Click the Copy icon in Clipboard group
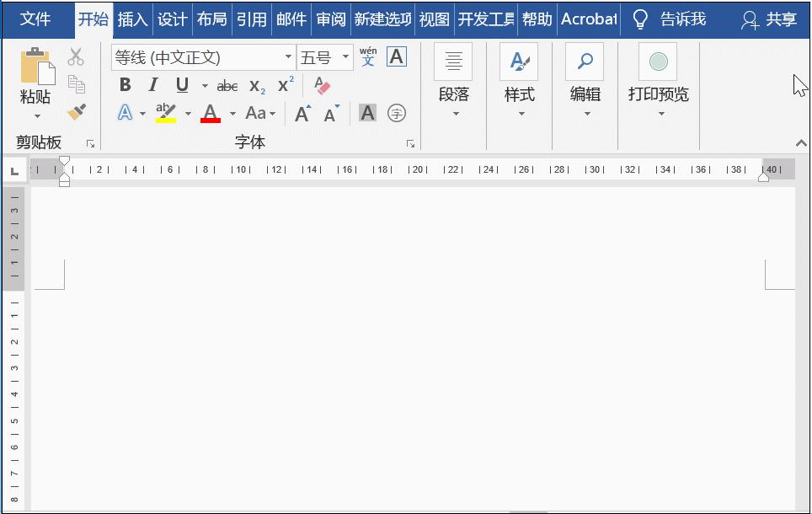 pos(76,84)
